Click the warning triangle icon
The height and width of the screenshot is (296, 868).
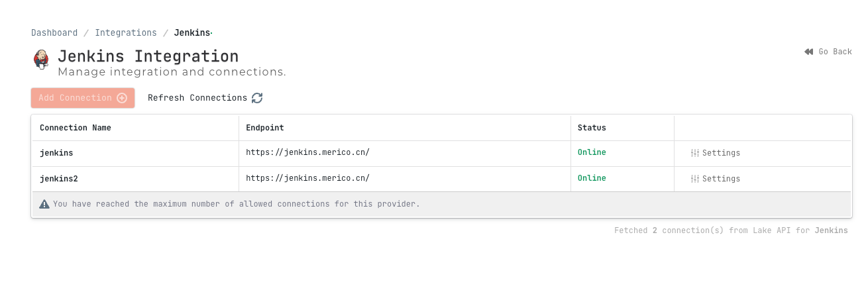pos(44,204)
